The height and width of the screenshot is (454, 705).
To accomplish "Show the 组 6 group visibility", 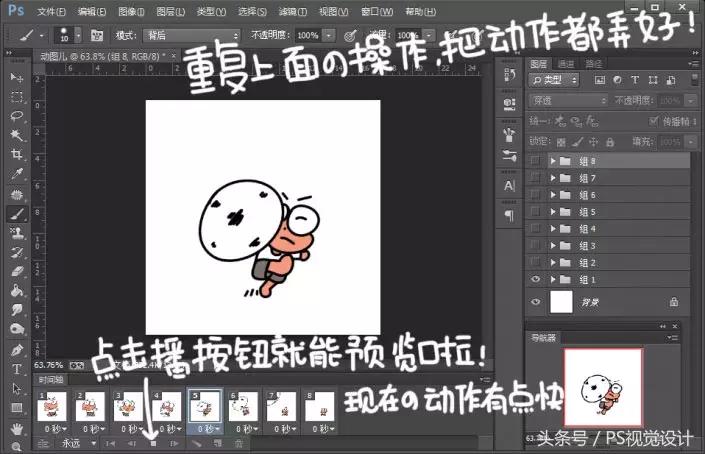I will tap(535, 195).
